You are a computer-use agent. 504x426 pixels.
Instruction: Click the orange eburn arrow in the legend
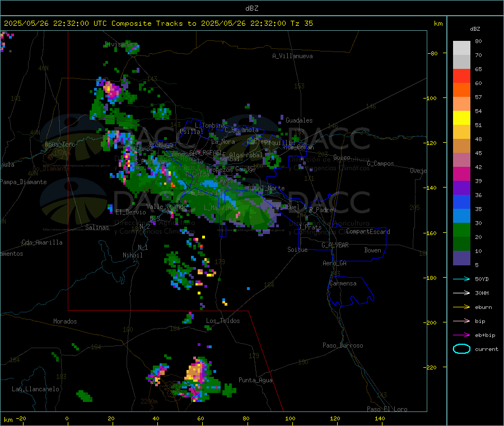(x=461, y=307)
